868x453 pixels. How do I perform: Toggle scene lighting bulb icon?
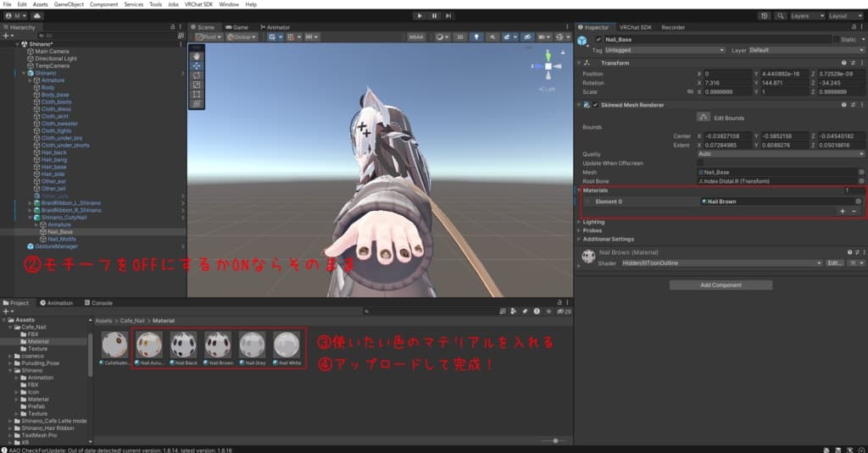pyautogui.click(x=476, y=37)
